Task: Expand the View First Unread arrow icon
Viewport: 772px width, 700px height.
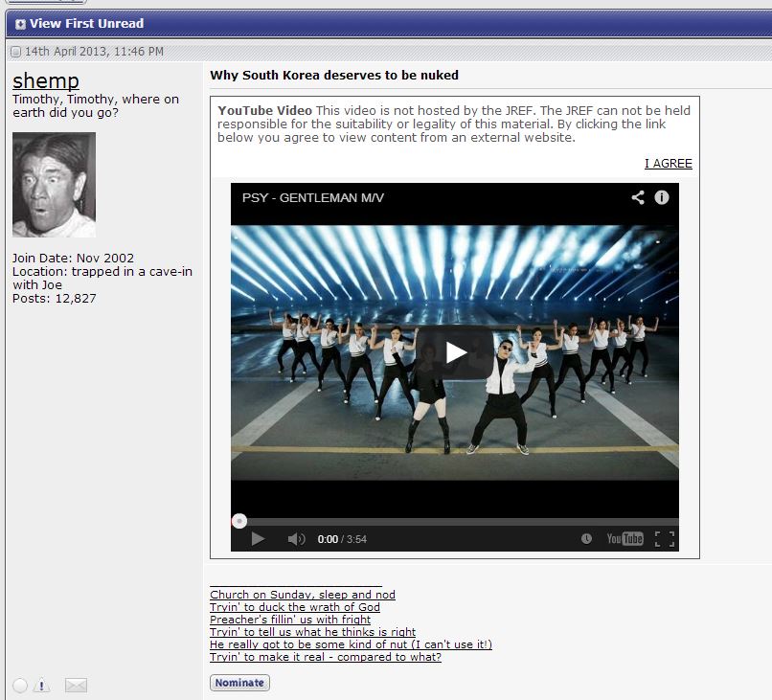Action: pos(20,23)
